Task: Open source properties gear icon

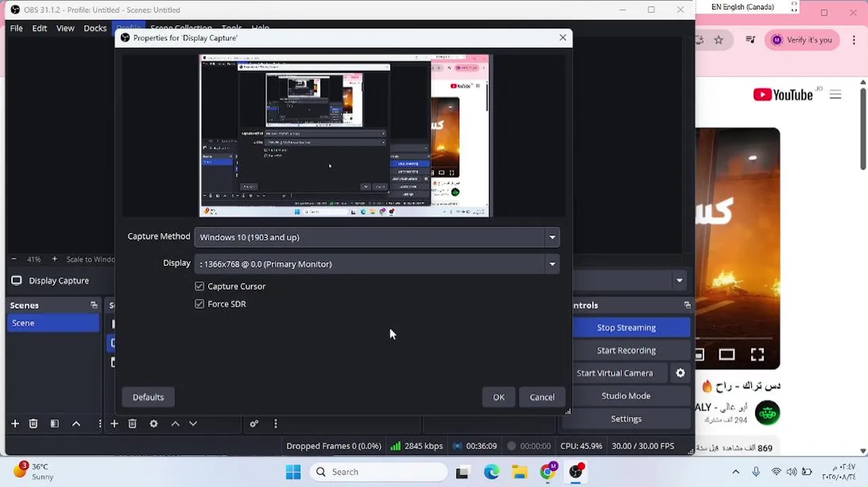Action: (153, 423)
